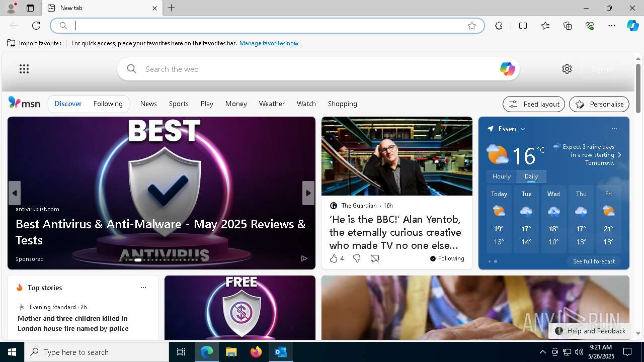The height and width of the screenshot is (362, 644).
Task: Open the app launcher grid icon
Action: point(24,69)
